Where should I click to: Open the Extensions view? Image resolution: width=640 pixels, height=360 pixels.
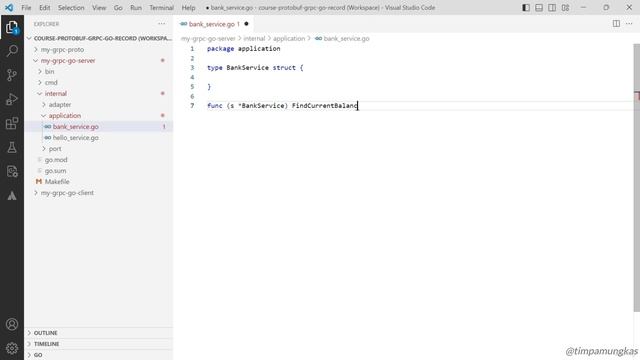pos(12,123)
